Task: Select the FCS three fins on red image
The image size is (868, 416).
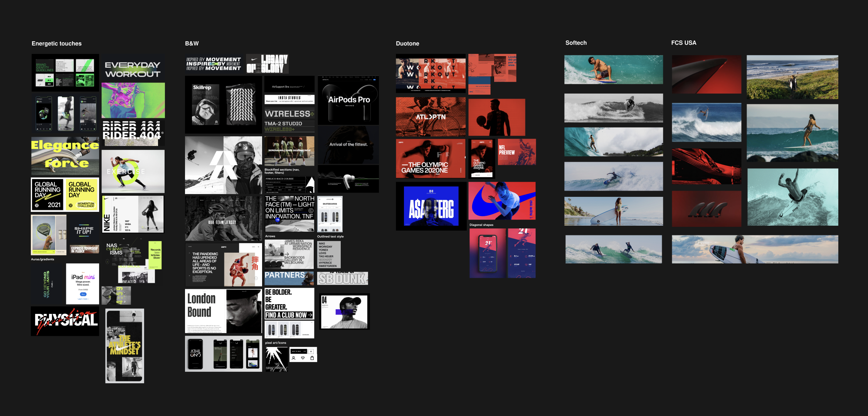Action: 707,208
